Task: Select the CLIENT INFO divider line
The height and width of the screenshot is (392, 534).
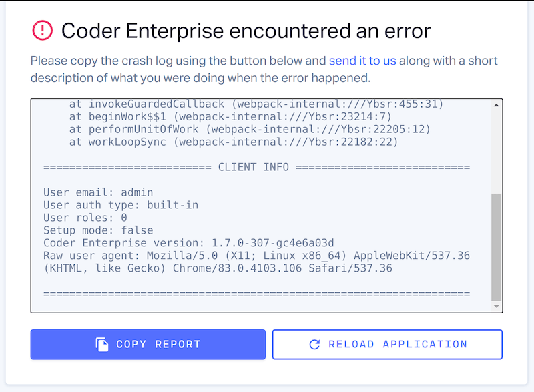Action: click(x=256, y=167)
